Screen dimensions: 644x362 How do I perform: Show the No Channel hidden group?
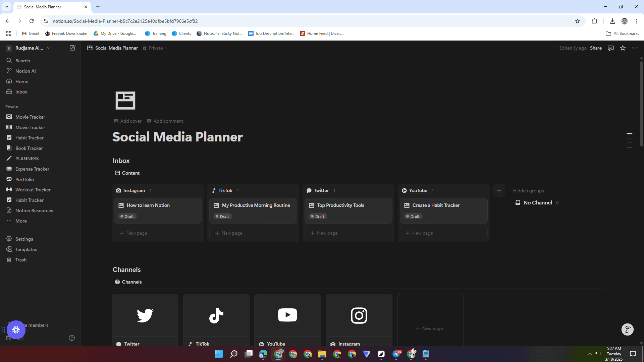pyautogui.click(x=537, y=203)
